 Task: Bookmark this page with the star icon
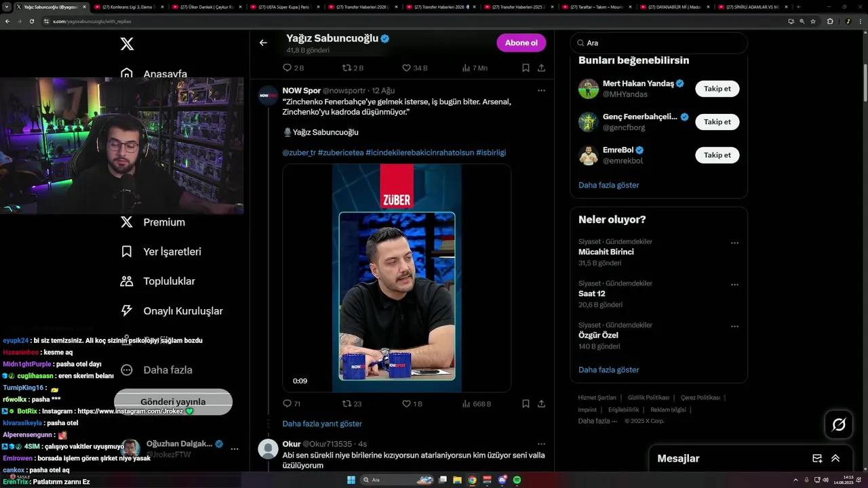pos(813,21)
